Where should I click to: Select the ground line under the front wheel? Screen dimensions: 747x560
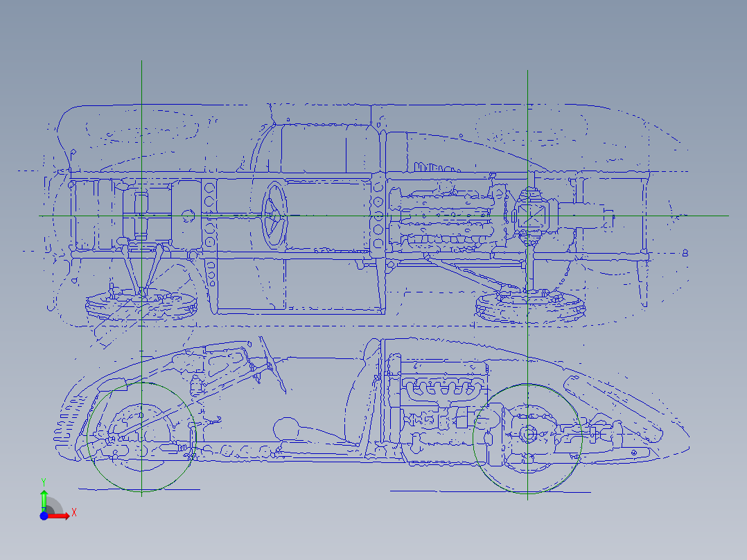click(139, 489)
